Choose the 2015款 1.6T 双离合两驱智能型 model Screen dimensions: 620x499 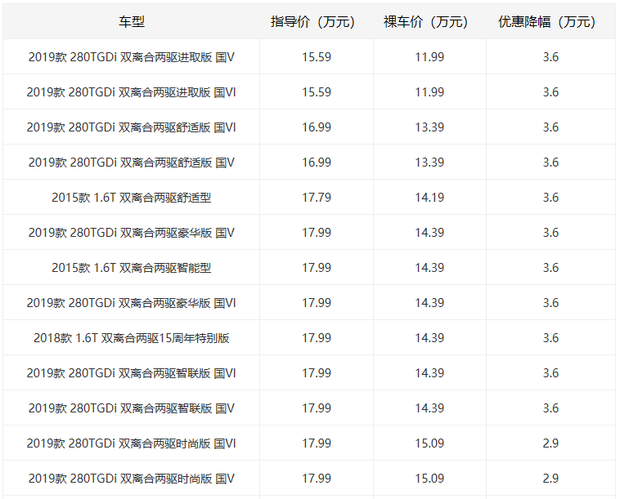[131, 267]
